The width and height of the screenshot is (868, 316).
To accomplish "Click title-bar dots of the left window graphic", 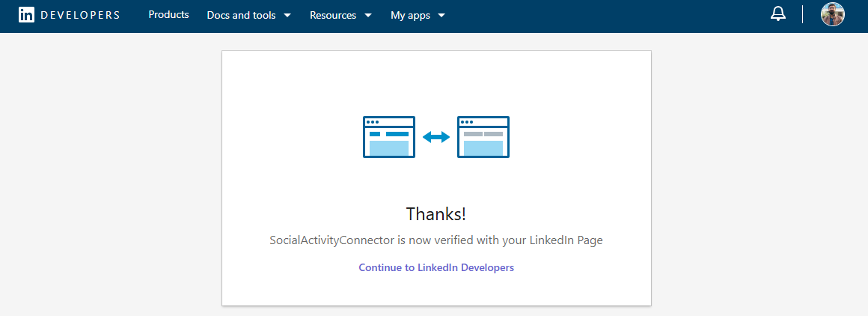I will click(x=373, y=121).
